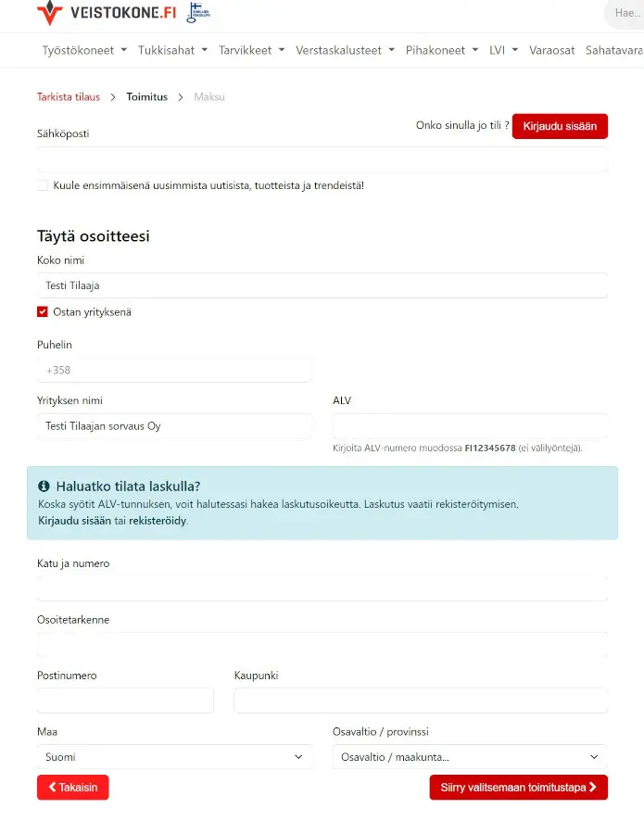The width and height of the screenshot is (644, 834).
Task: Expand the Työstökoneet menu
Action: (x=84, y=50)
